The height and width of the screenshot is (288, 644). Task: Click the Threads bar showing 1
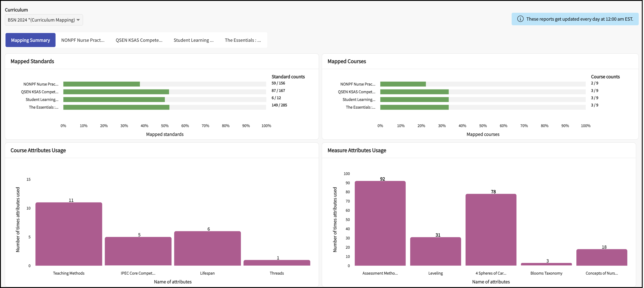click(x=277, y=263)
